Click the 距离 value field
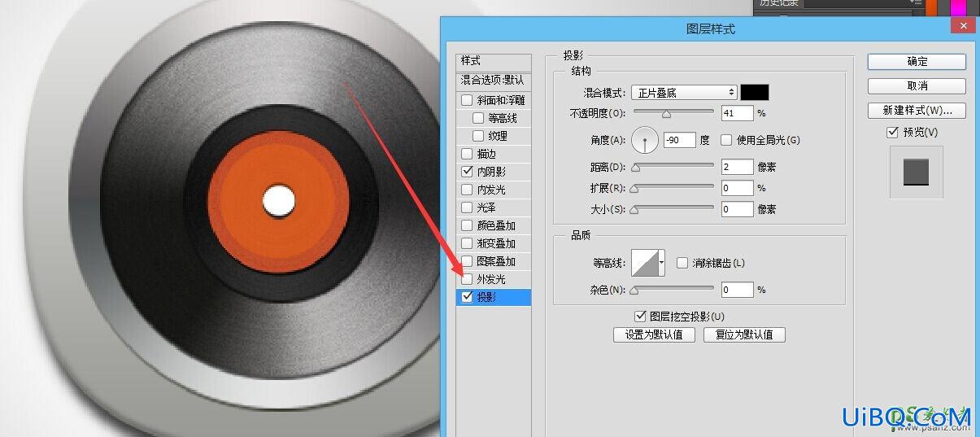980x437 pixels. [737, 167]
